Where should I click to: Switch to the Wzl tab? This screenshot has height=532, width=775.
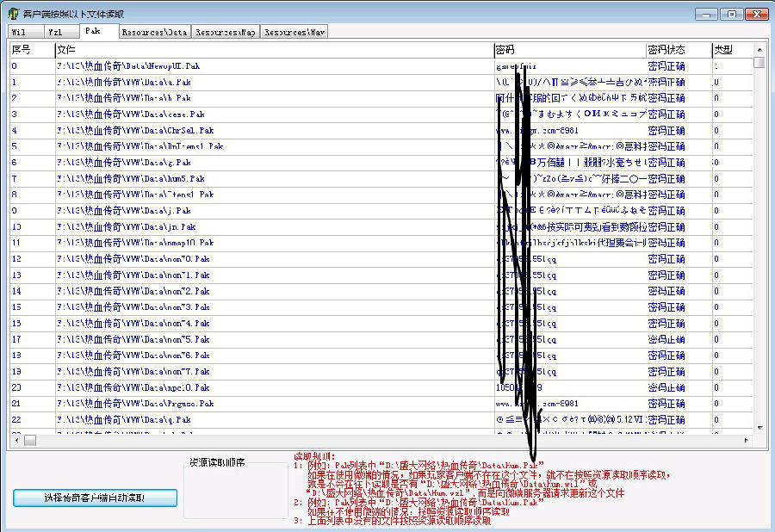click(x=62, y=32)
